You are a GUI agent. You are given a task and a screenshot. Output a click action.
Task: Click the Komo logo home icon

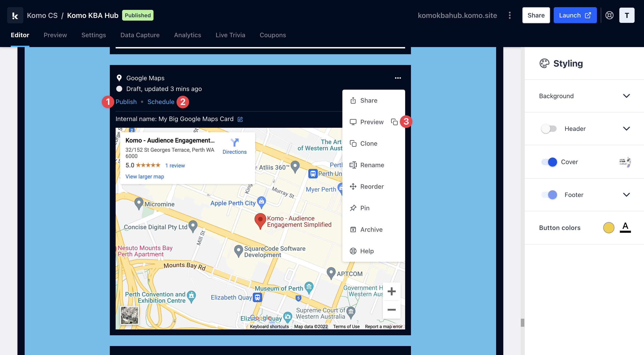click(15, 15)
